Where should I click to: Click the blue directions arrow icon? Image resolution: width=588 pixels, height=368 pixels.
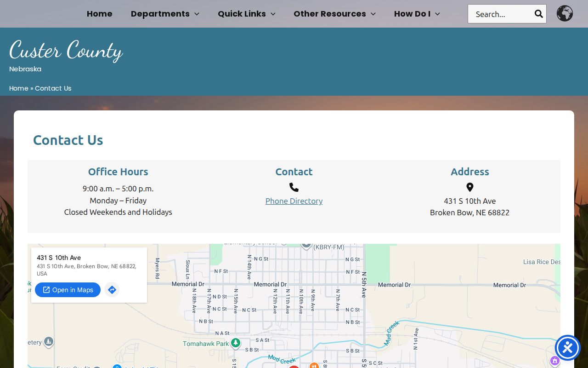tap(112, 290)
